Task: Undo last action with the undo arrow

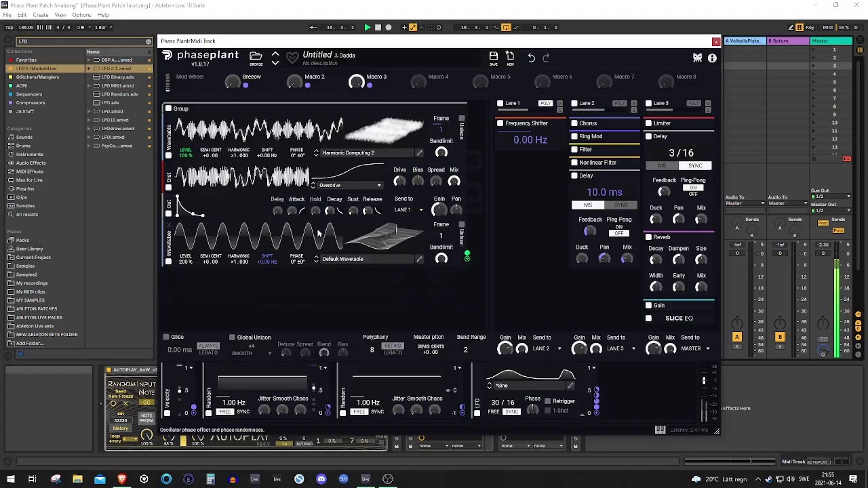Action: pyautogui.click(x=532, y=58)
